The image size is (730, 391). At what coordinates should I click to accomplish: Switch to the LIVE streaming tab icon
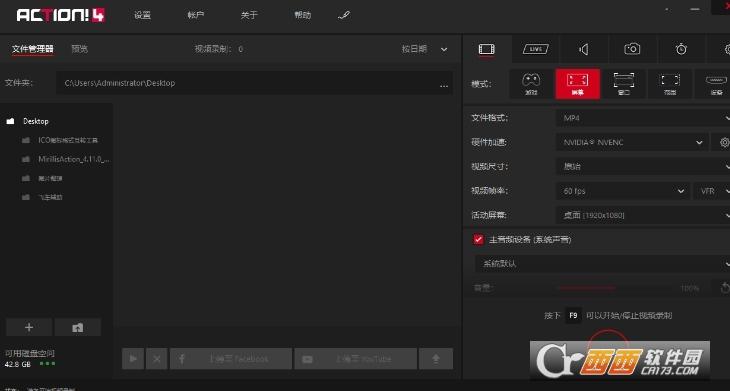[535, 49]
